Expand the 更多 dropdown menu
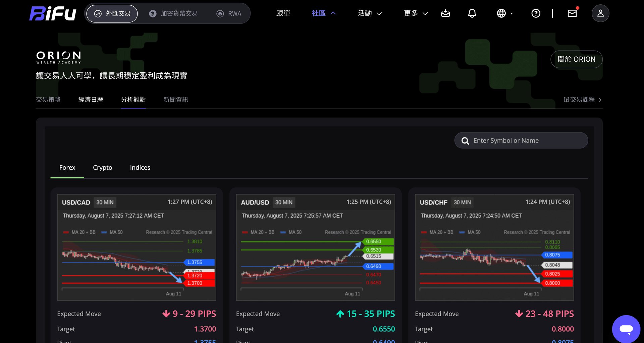 (416, 13)
